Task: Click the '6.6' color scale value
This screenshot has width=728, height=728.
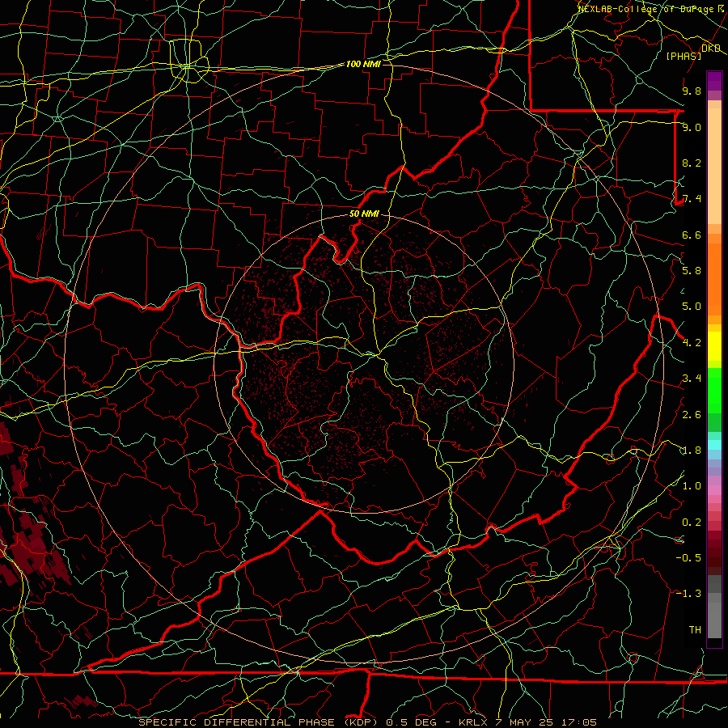Action: coord(692,235)
